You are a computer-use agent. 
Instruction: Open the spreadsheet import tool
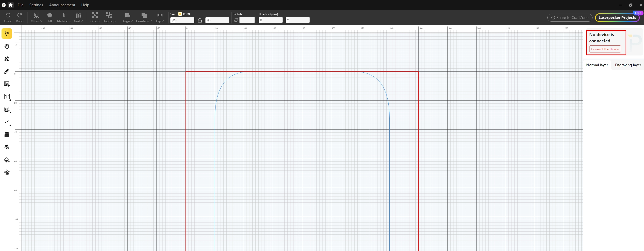click(7, 109)
